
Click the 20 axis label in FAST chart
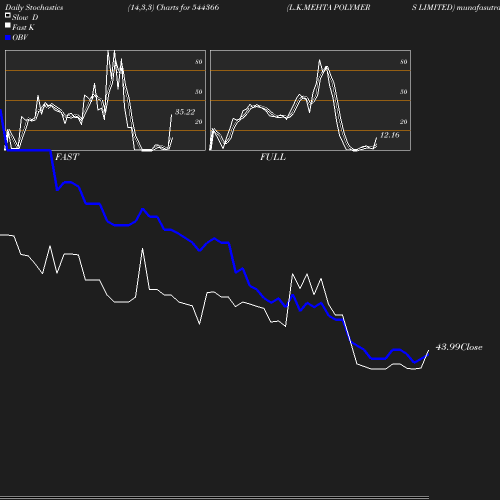tap(199, 122)
